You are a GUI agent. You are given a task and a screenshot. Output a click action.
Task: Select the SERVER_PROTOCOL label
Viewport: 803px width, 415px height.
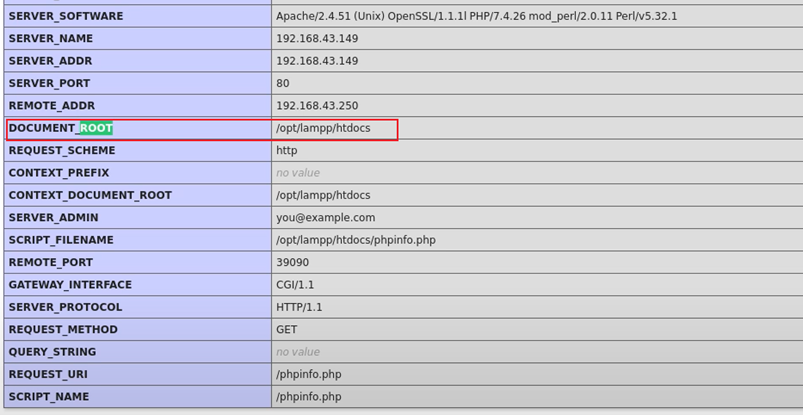click(66, 307)
